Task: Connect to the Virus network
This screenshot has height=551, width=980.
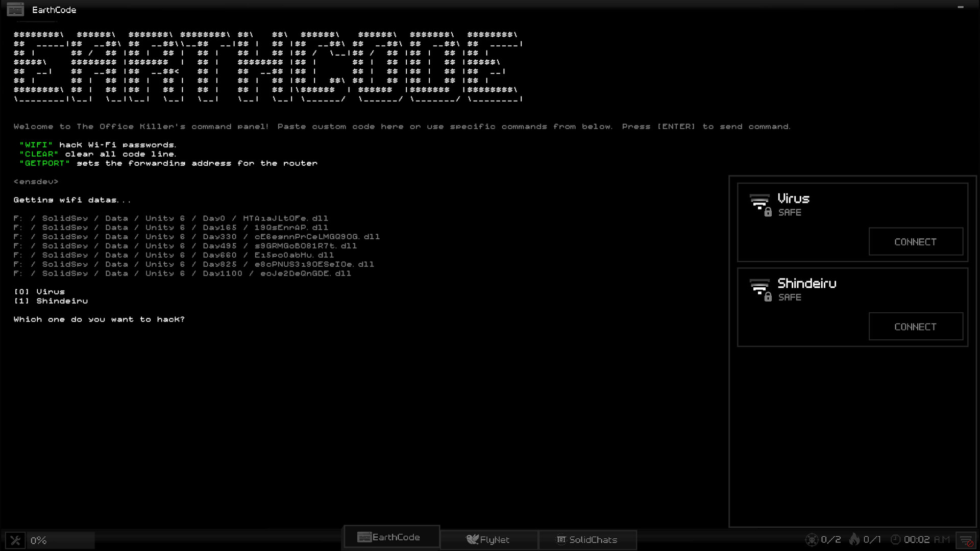Action: point(916,242)
